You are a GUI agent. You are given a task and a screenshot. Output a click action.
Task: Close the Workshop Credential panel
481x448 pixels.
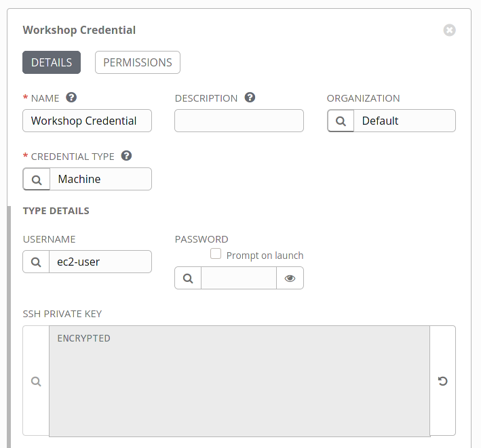[449, 30]
